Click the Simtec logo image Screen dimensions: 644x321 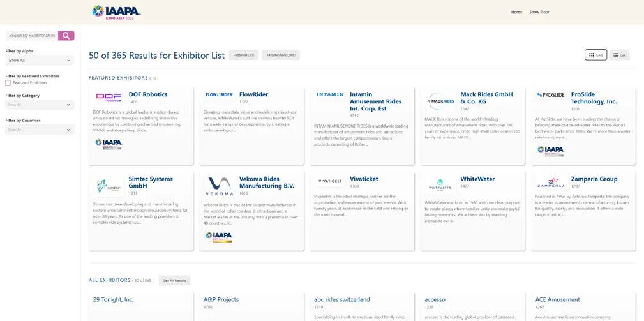pyautogui.click(x=109, y=186)
